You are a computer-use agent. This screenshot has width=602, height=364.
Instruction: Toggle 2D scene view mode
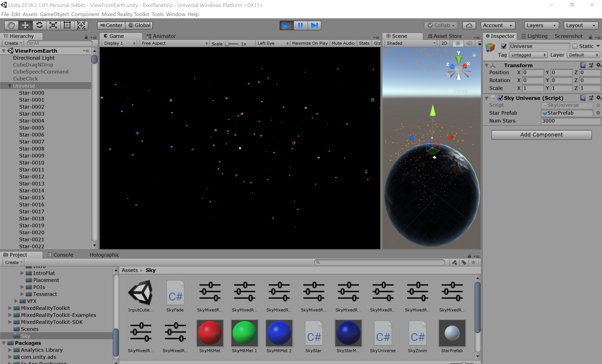(x=444, y=43)
